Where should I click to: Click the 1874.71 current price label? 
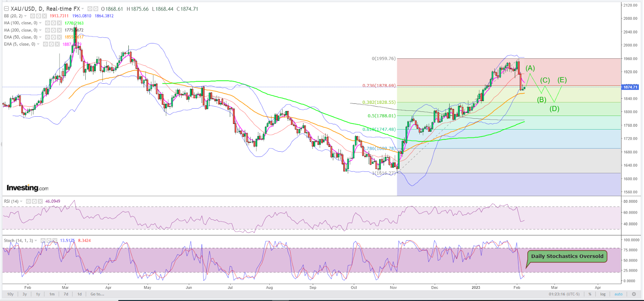click(630, 87)
